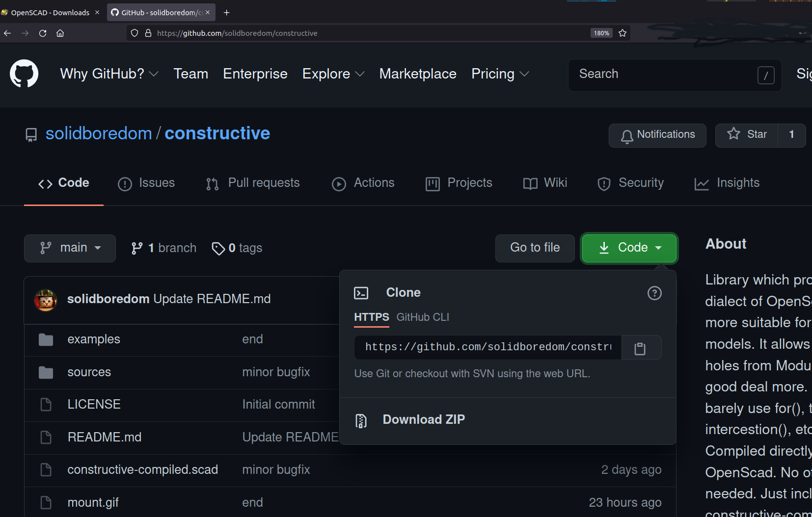Reload the current page
Screen dimensions: 812x517
tap(43, 33)
